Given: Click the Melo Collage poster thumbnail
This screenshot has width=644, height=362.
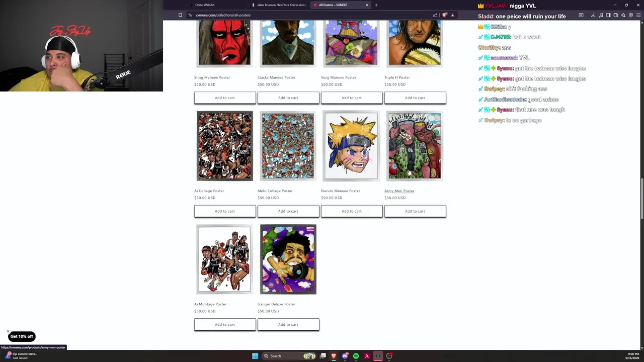Looking at the screenshot, I should pyautogui.click(x=288, y=146).
